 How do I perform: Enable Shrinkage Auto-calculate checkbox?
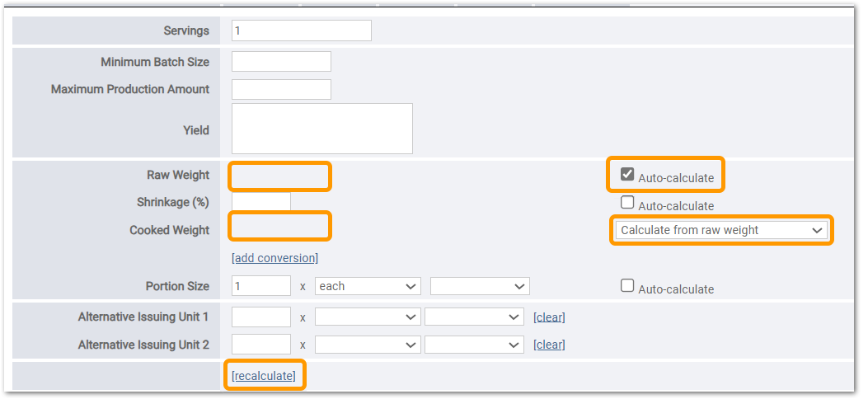(627, 203)
